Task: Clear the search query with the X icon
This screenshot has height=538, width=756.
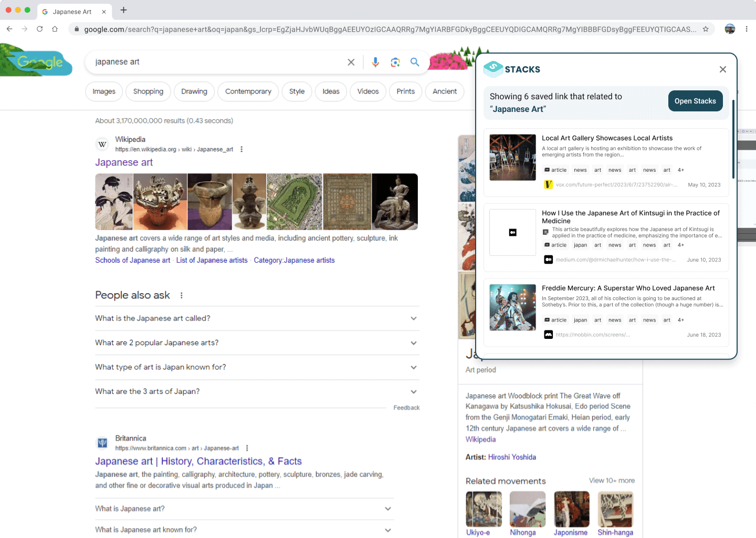Action: coord(351,62)
